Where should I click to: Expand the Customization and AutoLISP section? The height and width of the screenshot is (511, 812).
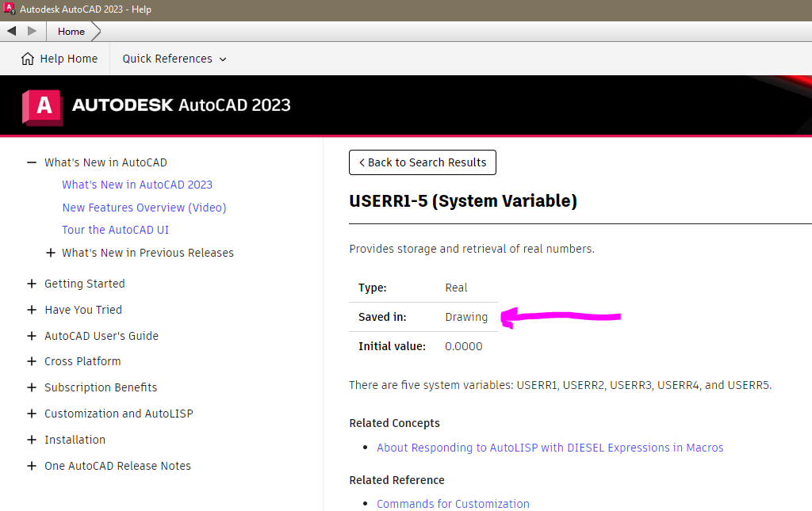click(x=31, y=413)
